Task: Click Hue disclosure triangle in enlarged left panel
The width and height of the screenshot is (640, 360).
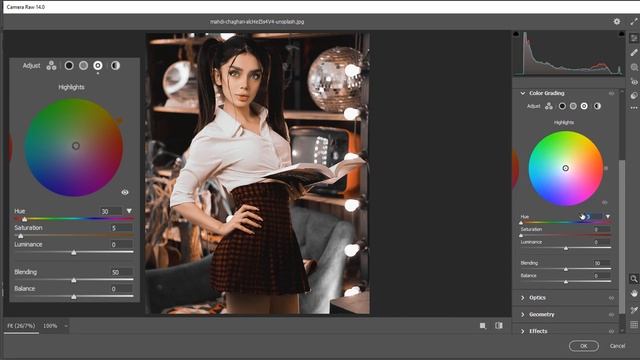Action: click(x=129, y=211)
